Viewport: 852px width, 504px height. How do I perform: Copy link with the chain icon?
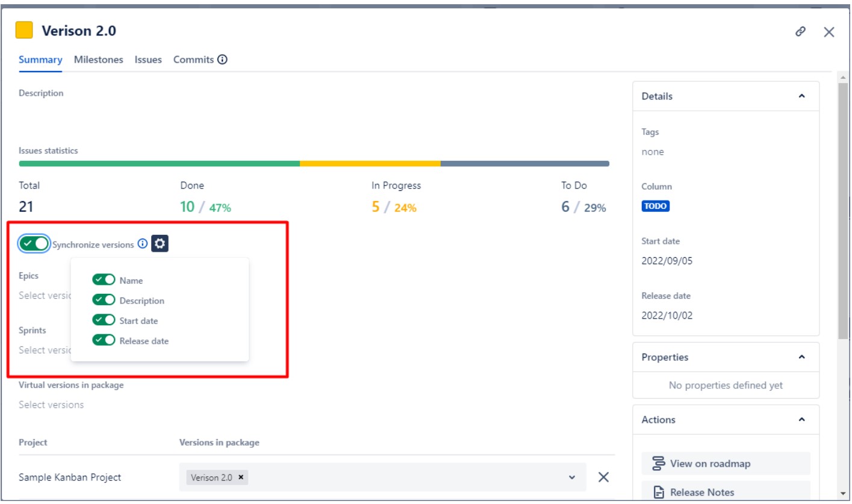801,31
